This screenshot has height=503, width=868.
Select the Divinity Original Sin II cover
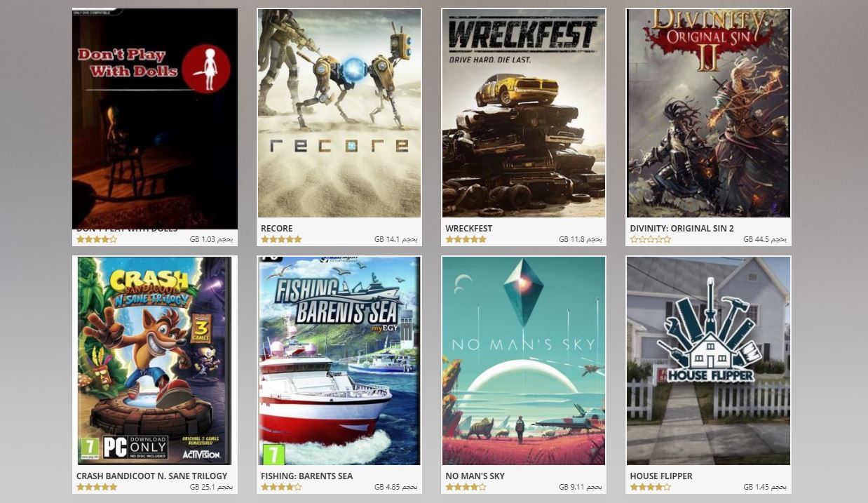[x=708, y=113]
